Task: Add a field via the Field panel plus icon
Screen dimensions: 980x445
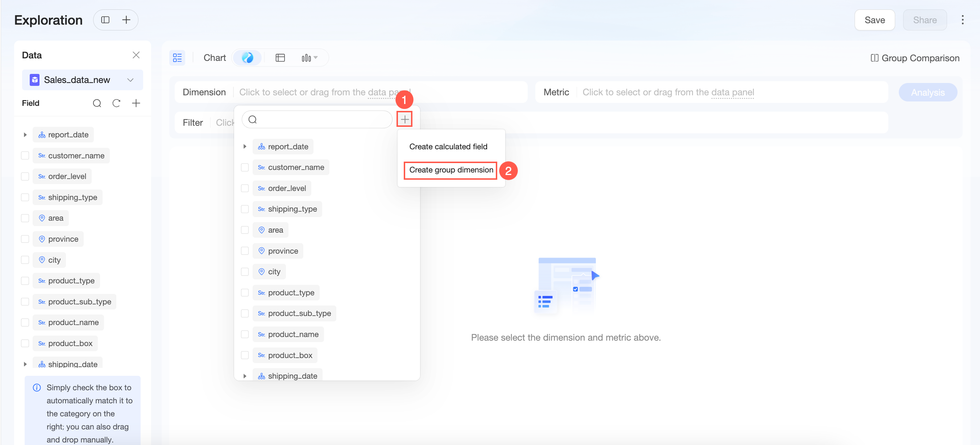Action: (x=136, y=103)
